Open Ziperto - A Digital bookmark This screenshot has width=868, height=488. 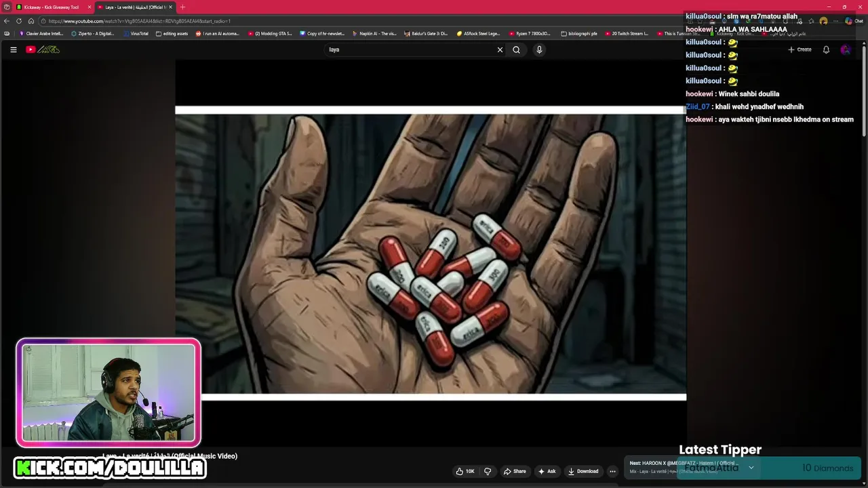pyautogui.click(x=93, y=33)
